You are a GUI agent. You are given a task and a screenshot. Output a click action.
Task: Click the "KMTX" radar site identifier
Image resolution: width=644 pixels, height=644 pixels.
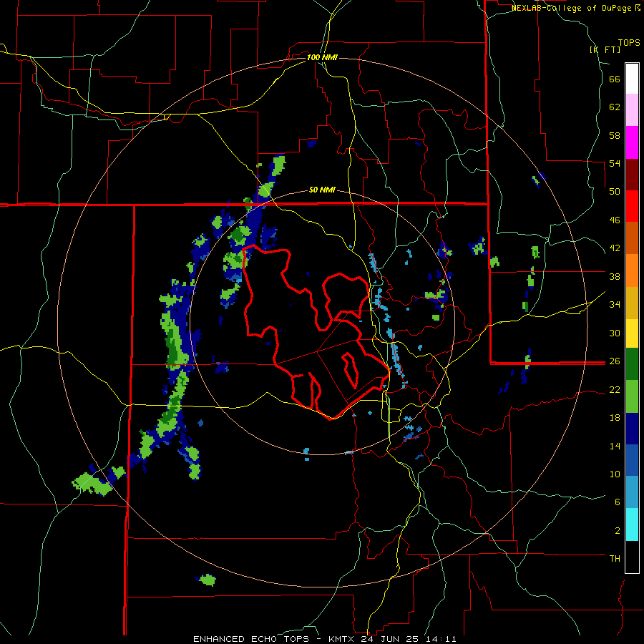pyautogui.click(x=341, y=639)
